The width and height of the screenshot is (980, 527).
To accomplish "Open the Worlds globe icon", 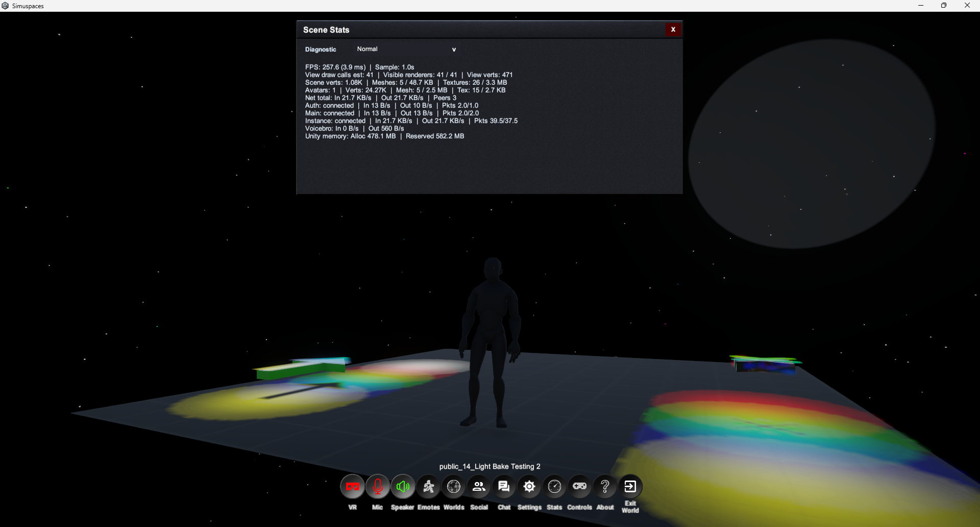I will (453, 487).
